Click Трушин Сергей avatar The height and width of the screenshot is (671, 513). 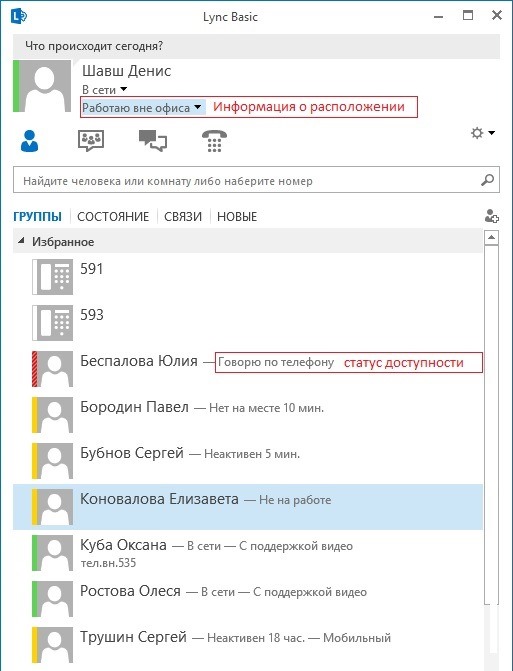(x=53, y=644)
